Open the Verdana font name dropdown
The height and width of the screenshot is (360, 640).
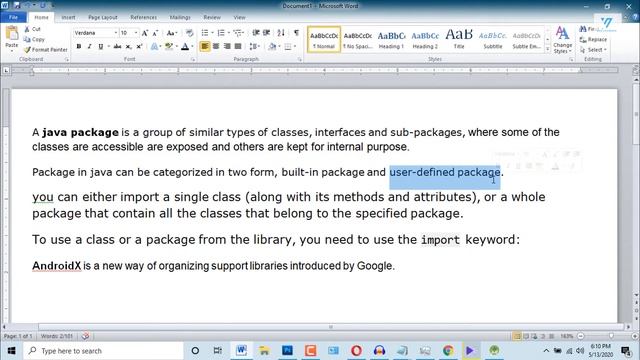(x=116, y=33)
